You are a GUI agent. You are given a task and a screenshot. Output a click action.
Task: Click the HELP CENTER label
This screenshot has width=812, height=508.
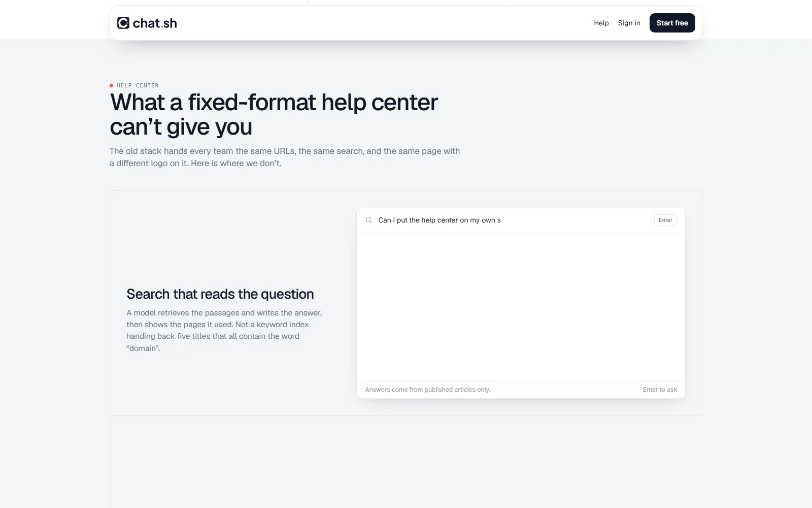click(x=138, y=85)
